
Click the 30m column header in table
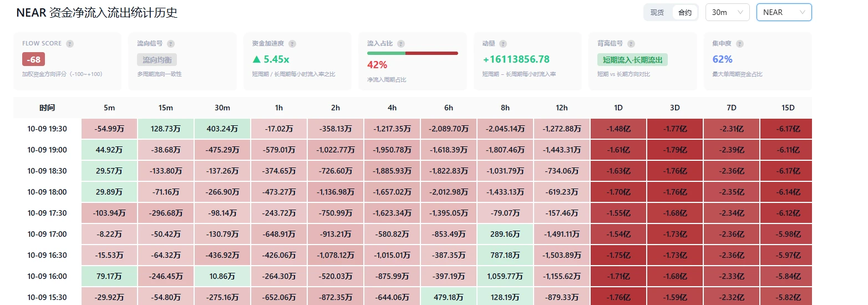(x=222, y=108)
